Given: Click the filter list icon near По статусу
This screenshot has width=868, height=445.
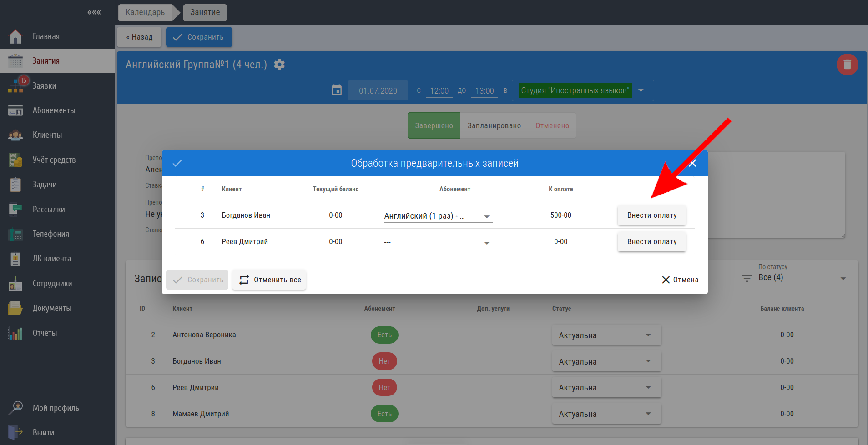Looking at the screenshot, I should point(747,278).
